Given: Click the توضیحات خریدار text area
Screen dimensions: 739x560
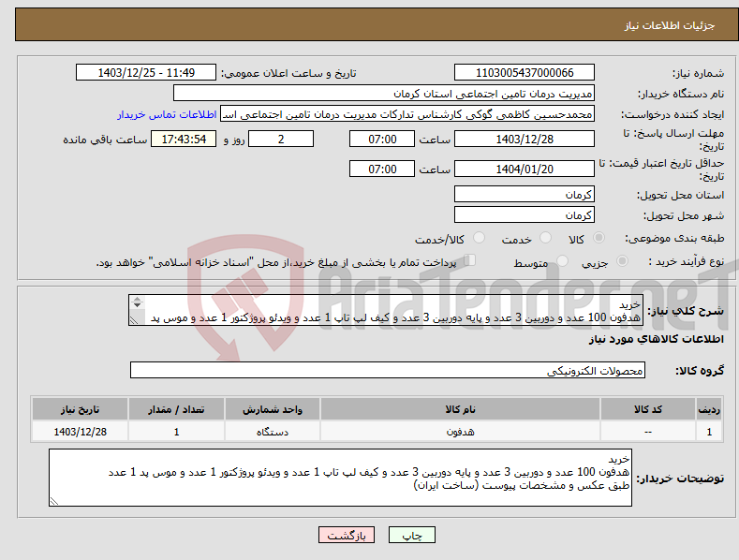Looking at the screenshot, I should 340,478.
